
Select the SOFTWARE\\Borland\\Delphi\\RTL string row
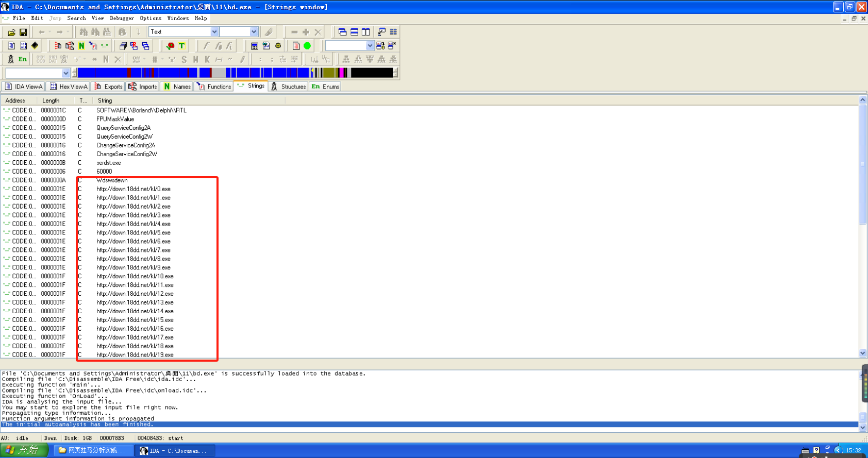click(x=429, y=110)
